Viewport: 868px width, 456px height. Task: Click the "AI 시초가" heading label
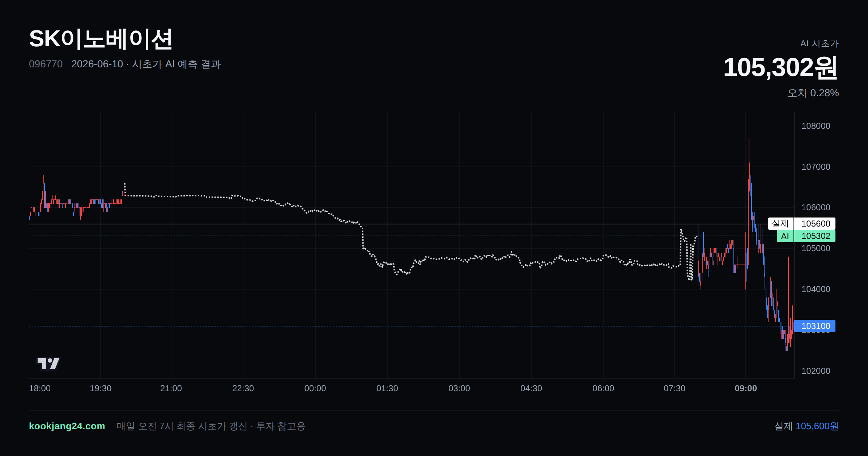click(820, 43)
